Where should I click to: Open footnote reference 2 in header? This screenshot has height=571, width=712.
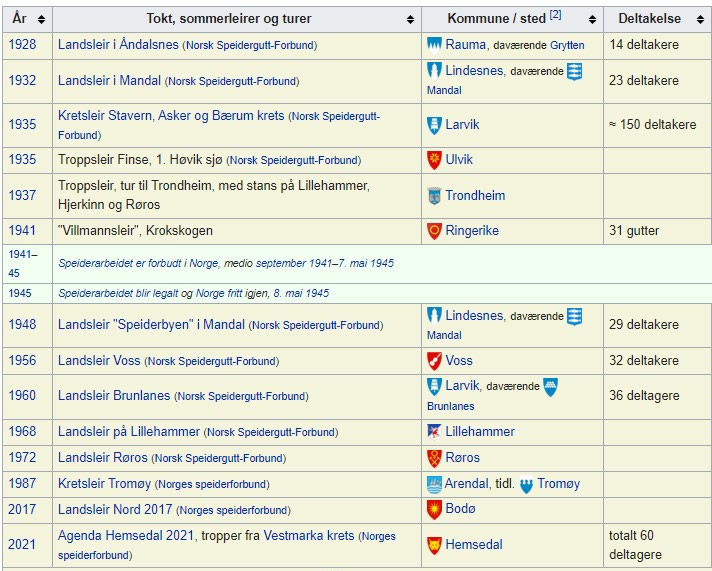tap(555, 15)
